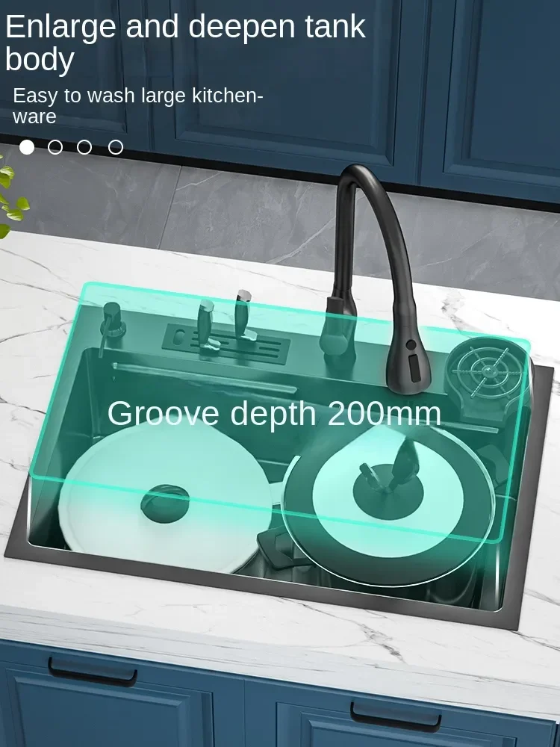Click the 'Enlarge and deepen tank body' heading
This screenshot has width=560, height=747.
[185, 43]
